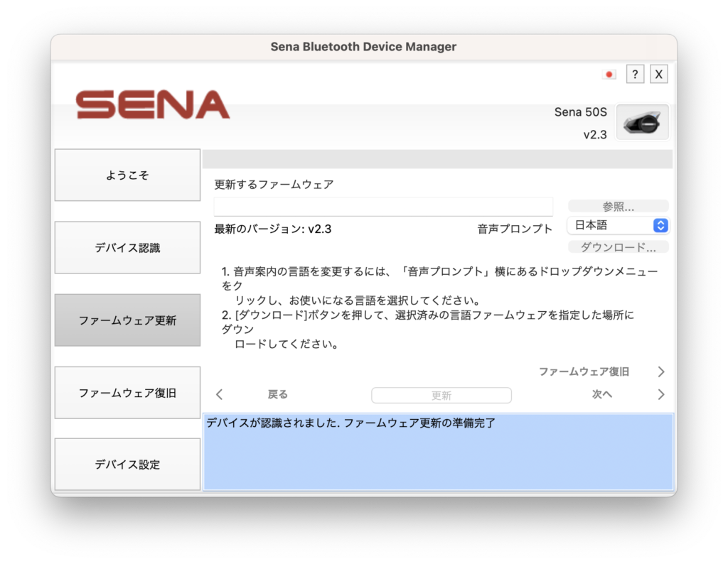
Task: Click the 更新 update button
Action: tap(441, 394)
